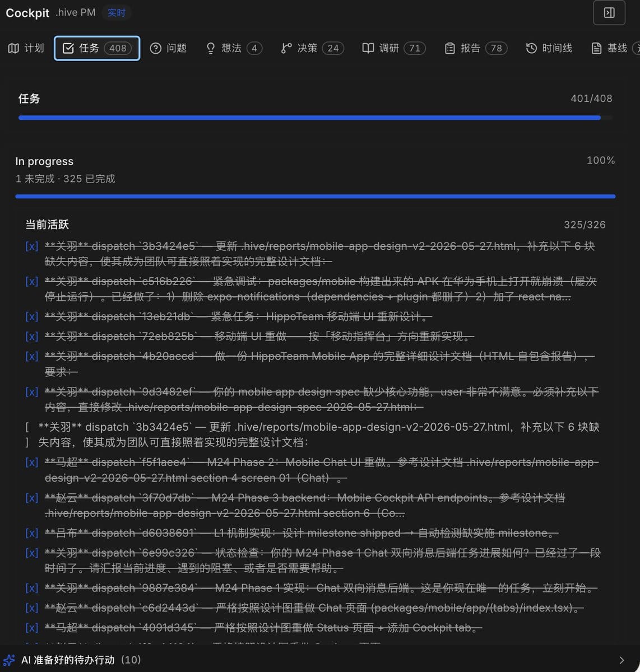
Task: Click the 1 未完成 · 325 已完成 summary
Action: coord(65,179)
